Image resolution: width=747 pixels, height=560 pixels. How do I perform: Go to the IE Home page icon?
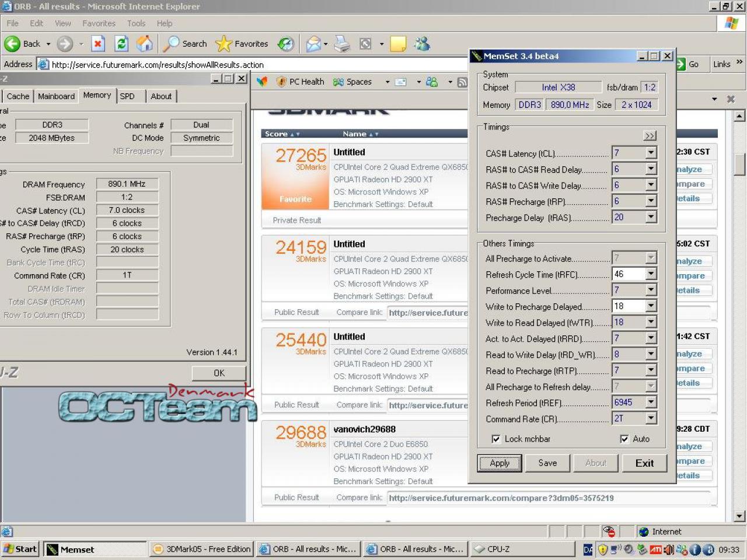pyautogui.click(x=144, y=44)
